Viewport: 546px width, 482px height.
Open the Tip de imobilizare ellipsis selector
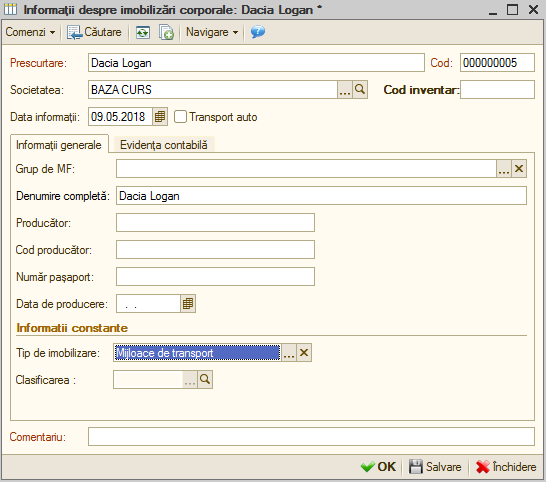tap(289, 353)
